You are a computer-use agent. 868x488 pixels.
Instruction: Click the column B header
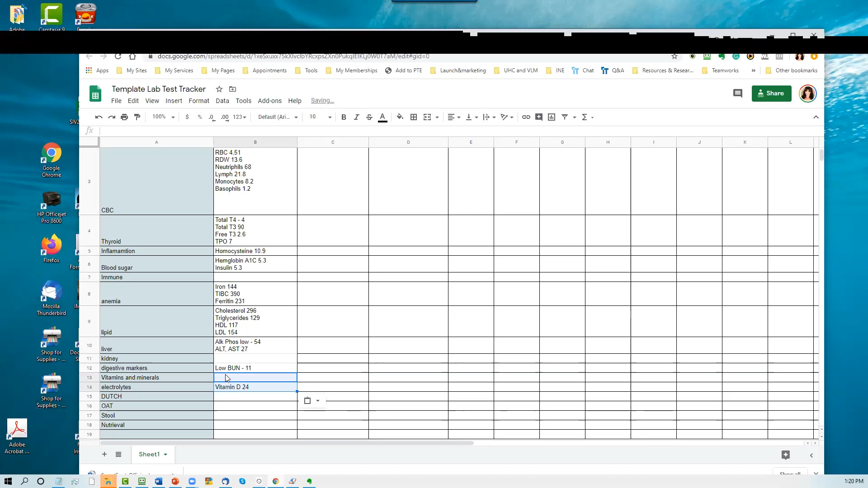coord(255,142)
